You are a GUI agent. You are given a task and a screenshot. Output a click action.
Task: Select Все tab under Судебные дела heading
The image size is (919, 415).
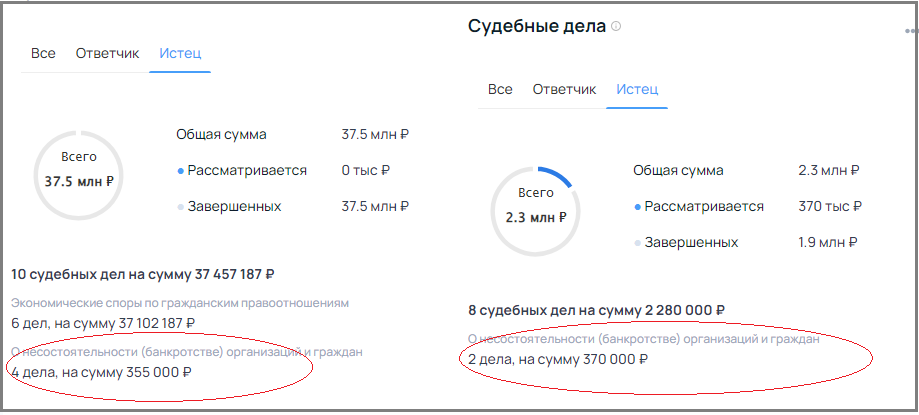(500, 89)
